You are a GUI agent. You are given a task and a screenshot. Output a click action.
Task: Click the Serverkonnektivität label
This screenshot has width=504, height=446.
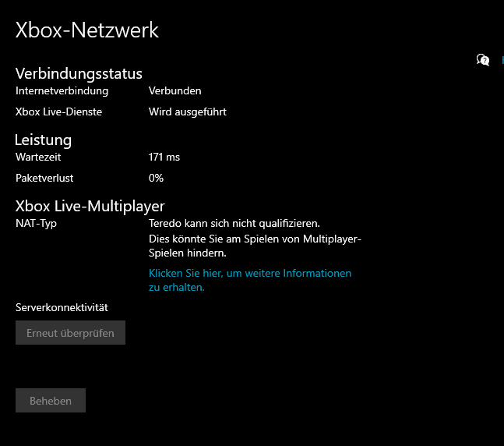(62, 307)
